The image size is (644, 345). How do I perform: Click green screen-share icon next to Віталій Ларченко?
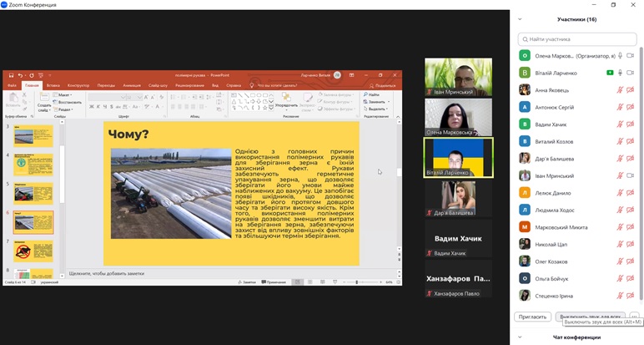pos(610,73)
